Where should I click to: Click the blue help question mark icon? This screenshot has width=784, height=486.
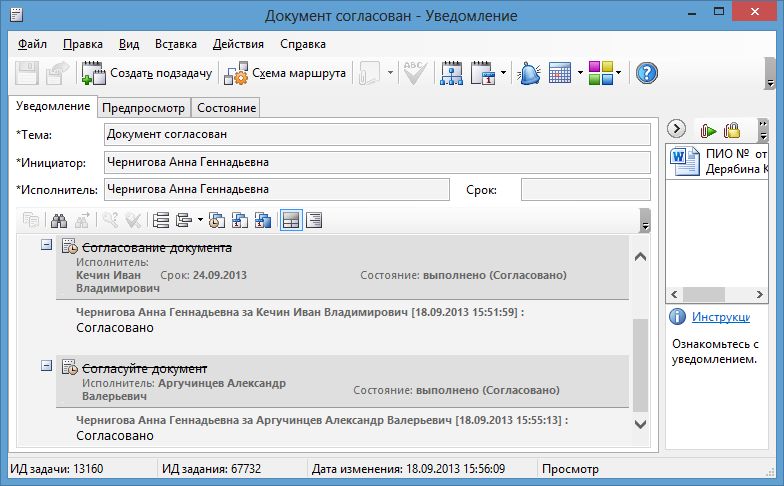pos(647,73)
